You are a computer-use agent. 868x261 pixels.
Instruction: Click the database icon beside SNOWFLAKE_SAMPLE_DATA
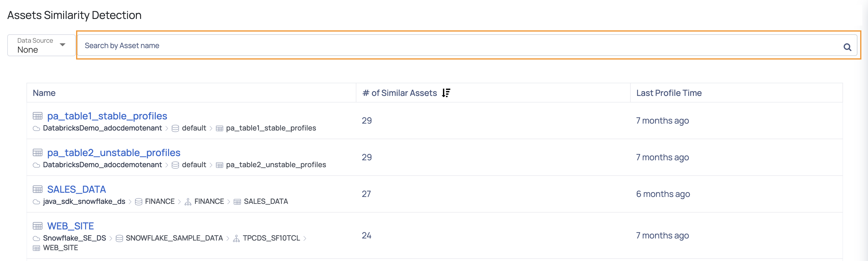click(x=119, y=238)
